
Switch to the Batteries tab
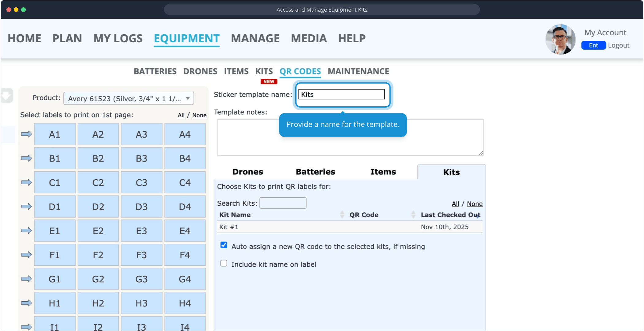click(x=315, y=172)
